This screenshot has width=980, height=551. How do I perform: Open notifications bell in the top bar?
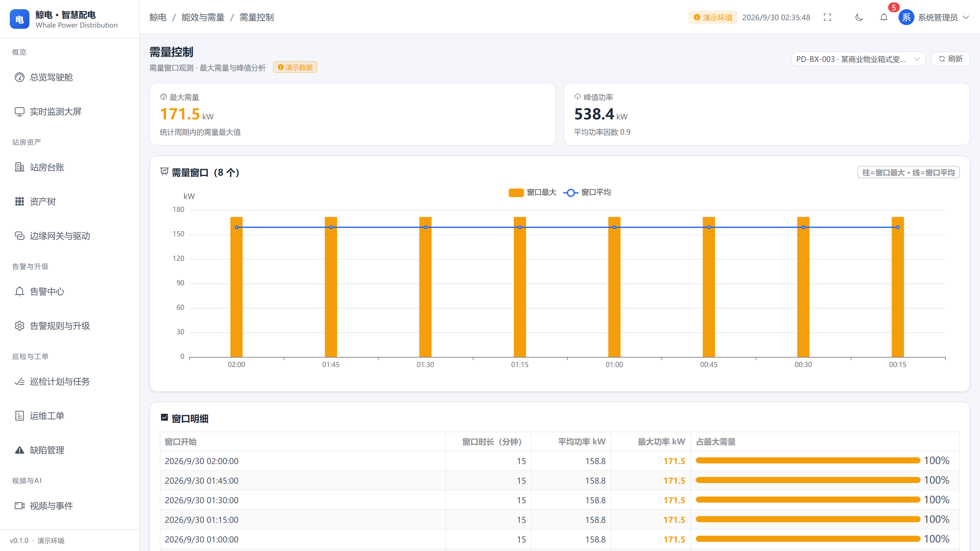pyautogui.click(x=884, y=17)
